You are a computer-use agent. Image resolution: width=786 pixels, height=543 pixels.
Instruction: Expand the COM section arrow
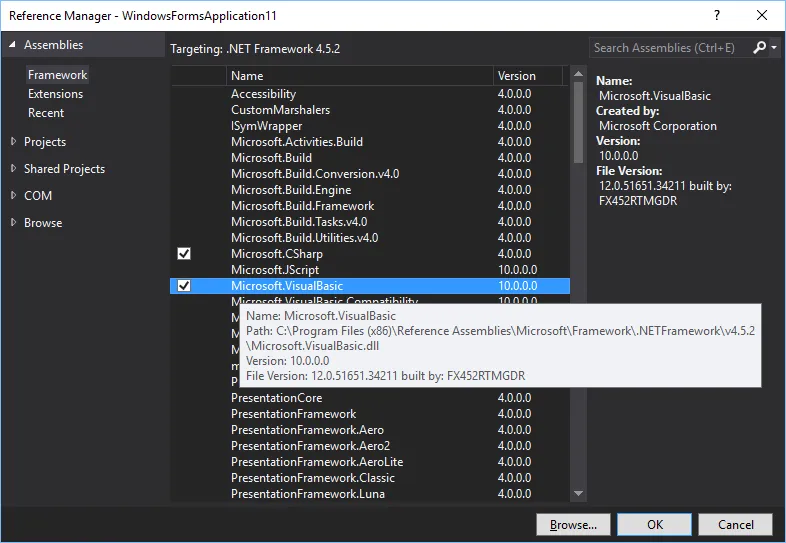[x=14, y=196]
